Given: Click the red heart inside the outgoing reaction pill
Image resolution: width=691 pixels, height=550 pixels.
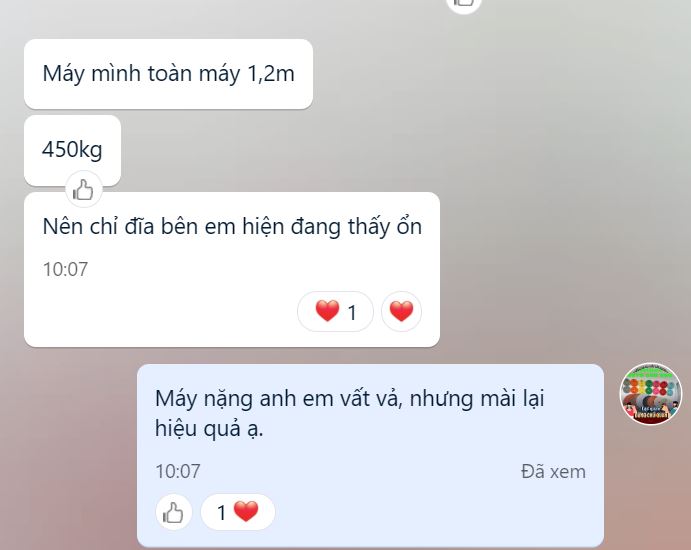Looking at the screenshot, I should (x=246, y=512).
